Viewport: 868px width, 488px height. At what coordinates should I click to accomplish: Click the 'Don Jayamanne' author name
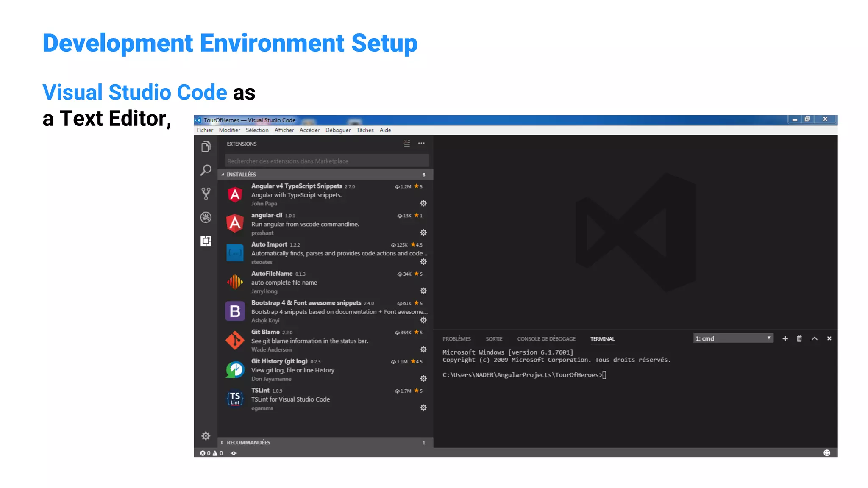[271, 379]
